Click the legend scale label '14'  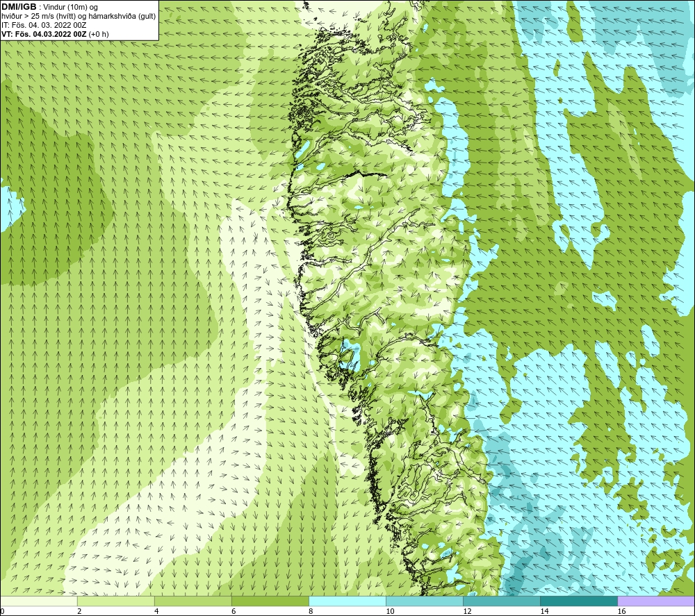(x=544, y=611)
